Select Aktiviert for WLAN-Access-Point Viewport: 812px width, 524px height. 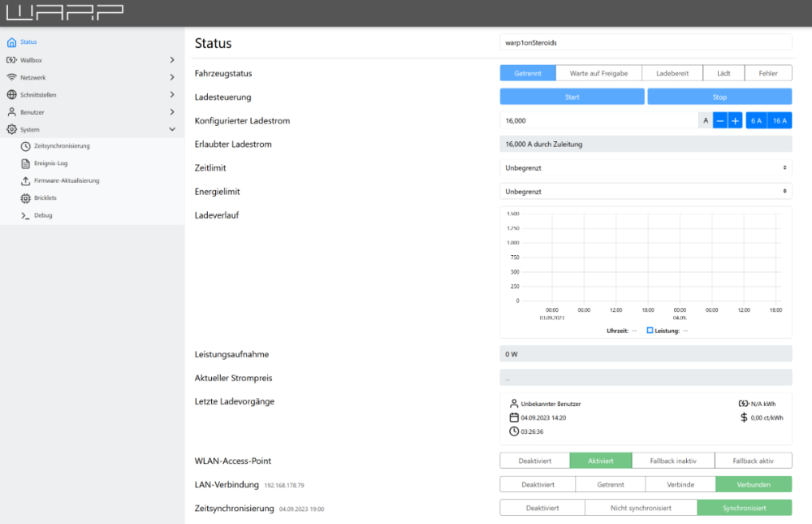click(x=601, y=461)
